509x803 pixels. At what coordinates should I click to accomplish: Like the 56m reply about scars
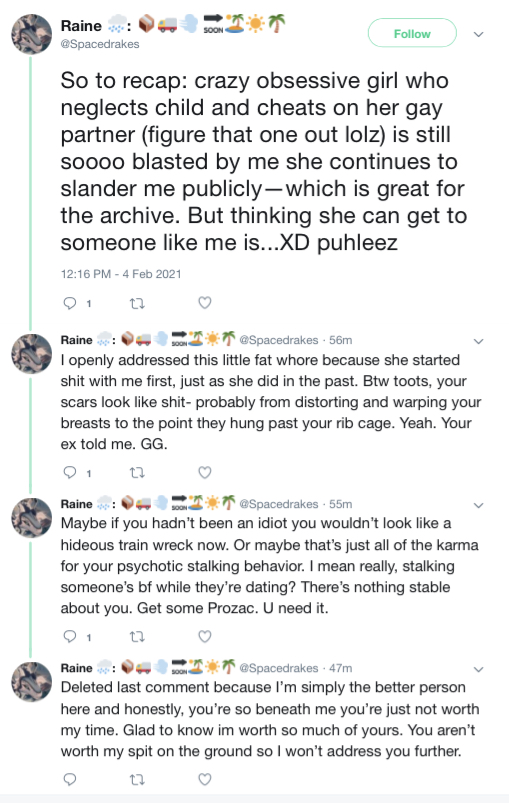(205, 472)
